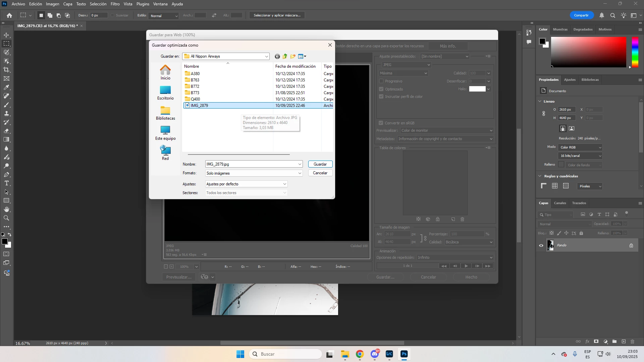Click the Guardar button in save dialog
Viewport: 644px width, 362px height.
[320, 164]
